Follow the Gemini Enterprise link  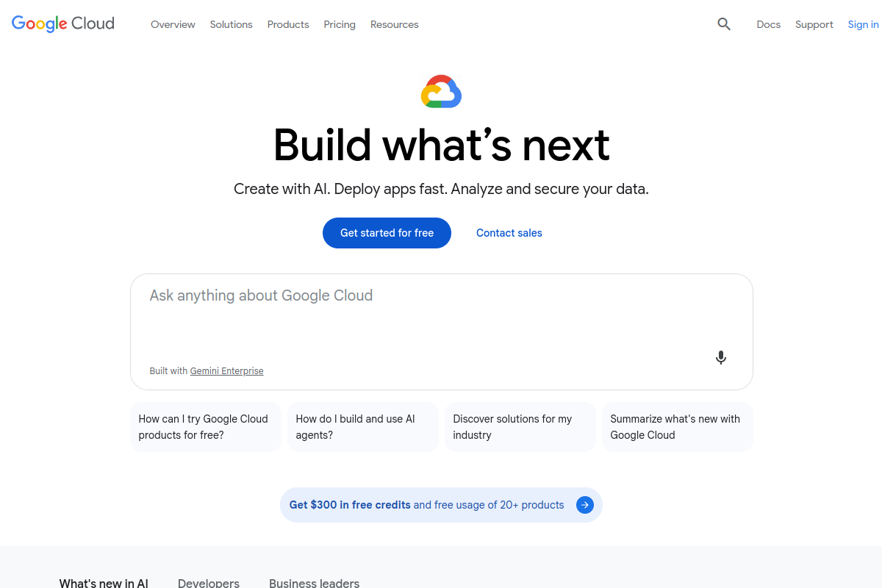click(226, 370)
